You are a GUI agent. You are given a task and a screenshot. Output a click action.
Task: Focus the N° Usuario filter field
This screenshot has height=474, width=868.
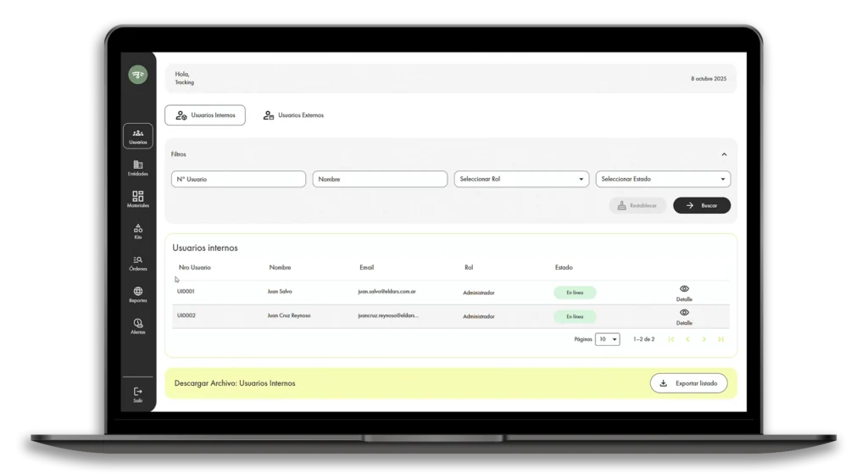click(238, 179)
